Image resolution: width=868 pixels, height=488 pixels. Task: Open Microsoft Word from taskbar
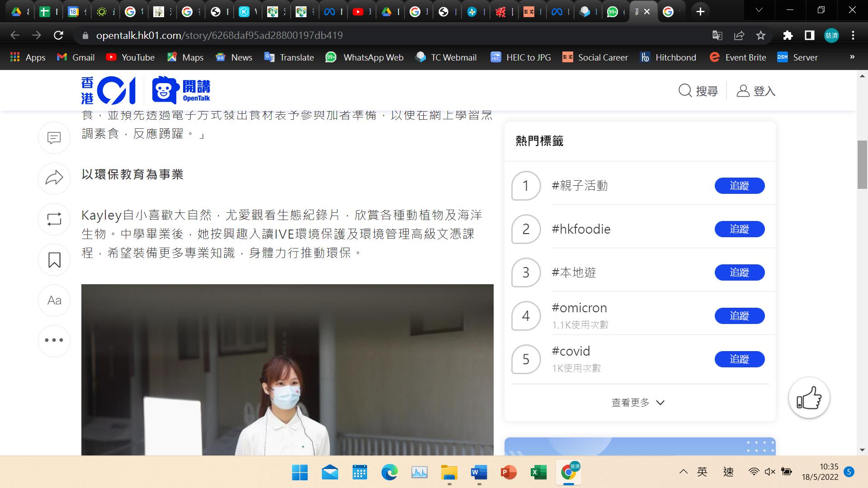coord(479,473)
